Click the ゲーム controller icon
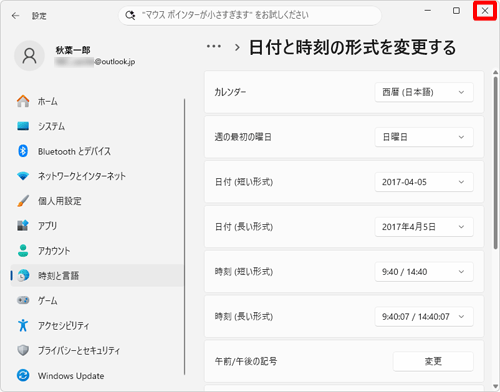 pyautogui.click(x=23, y=300)
